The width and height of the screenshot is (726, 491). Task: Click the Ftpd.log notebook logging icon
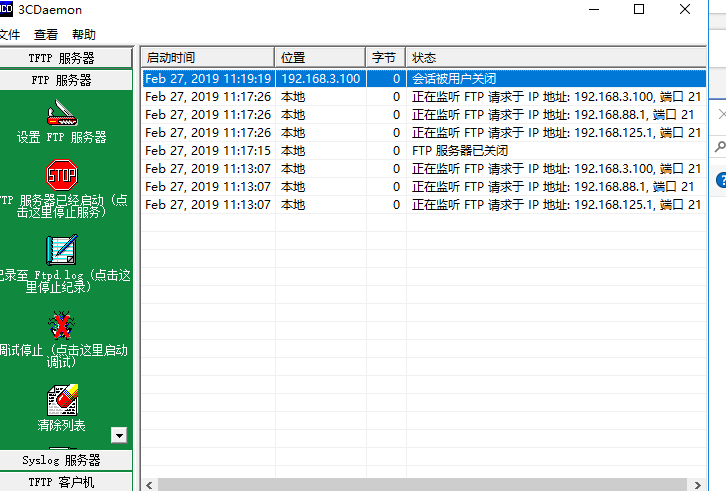tap(62, 250)
